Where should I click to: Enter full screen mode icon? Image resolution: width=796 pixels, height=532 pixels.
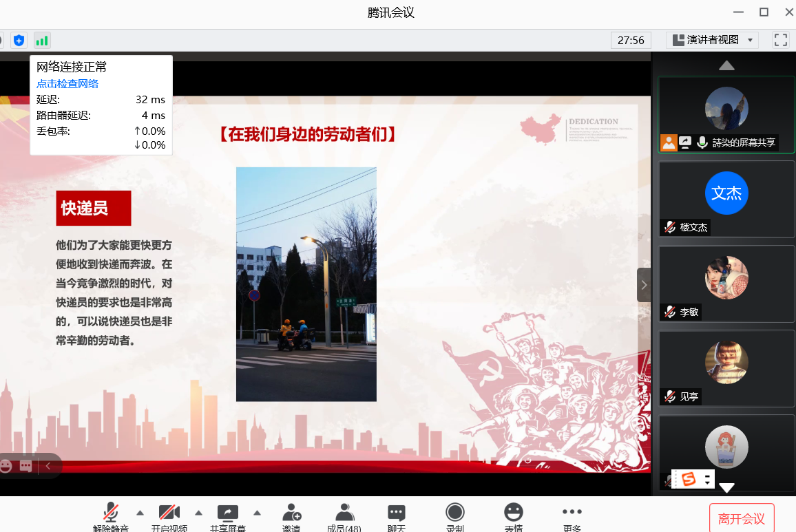pos(780,40)
